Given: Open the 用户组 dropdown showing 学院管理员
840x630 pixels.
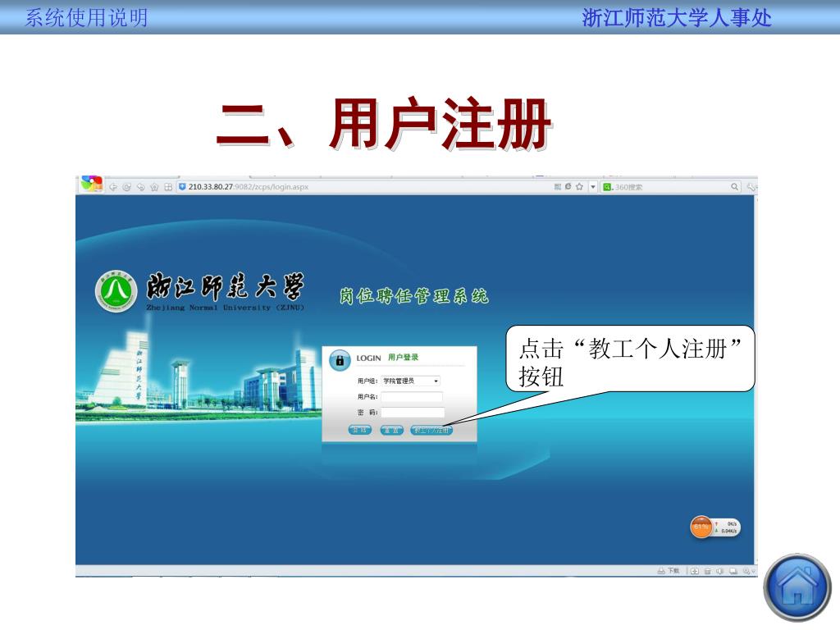Looking at the screenshot, I should [410, 381].
